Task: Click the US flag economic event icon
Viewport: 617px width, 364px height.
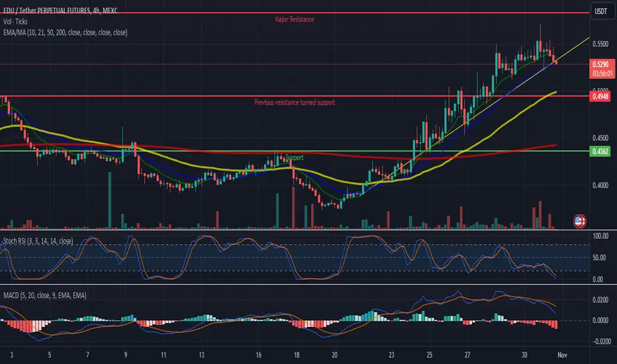Action: (579, 222)
